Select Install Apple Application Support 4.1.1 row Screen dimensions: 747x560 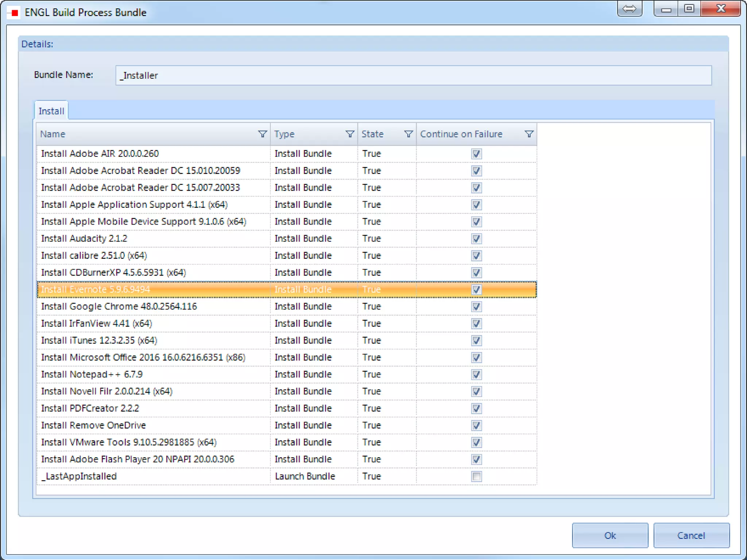pos(287,205)
